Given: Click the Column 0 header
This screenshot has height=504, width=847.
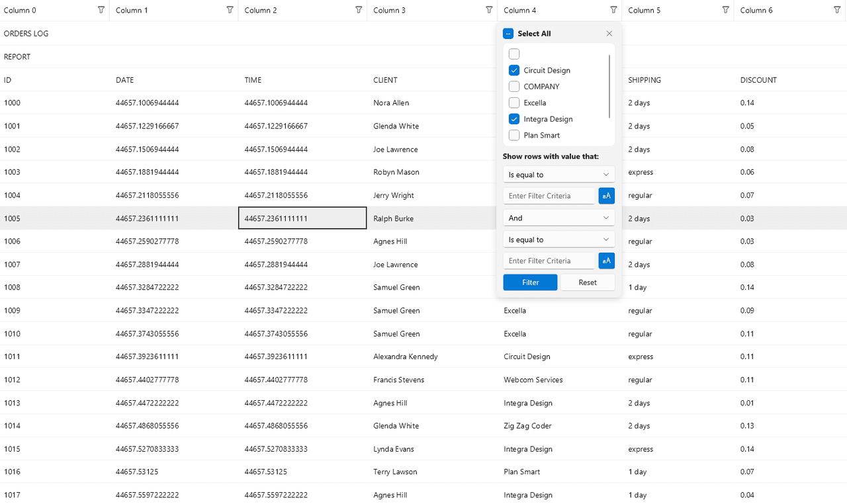Looking at the screenshot, I should point(54,11).
